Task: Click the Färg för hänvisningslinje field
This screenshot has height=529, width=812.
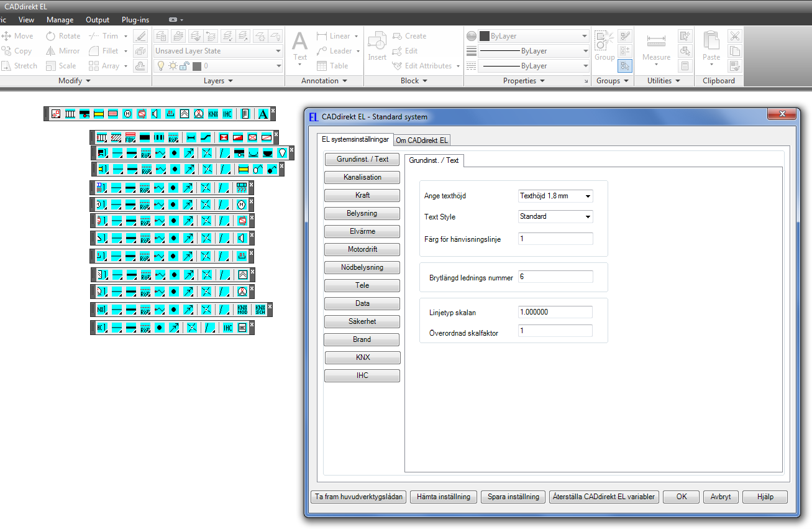Action: click(x=555, y=239)
